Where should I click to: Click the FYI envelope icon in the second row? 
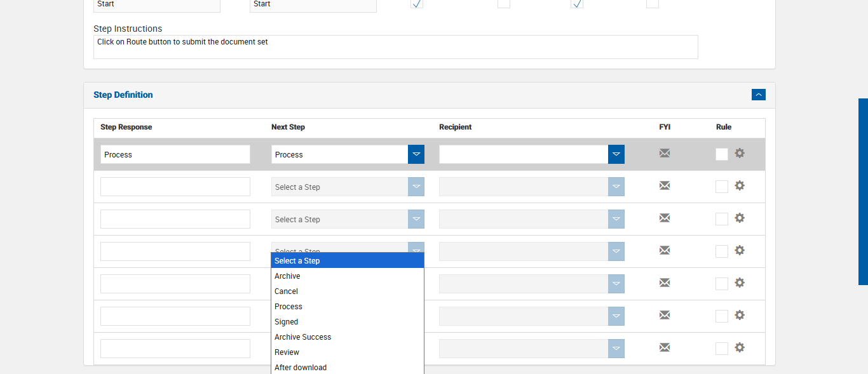(665, 185)
